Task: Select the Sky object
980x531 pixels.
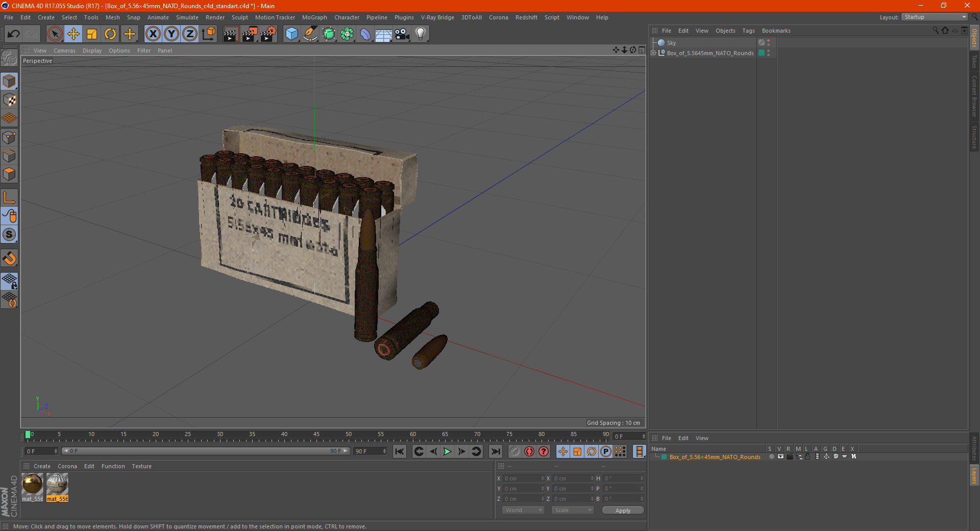Action: [x=671, y=43]
